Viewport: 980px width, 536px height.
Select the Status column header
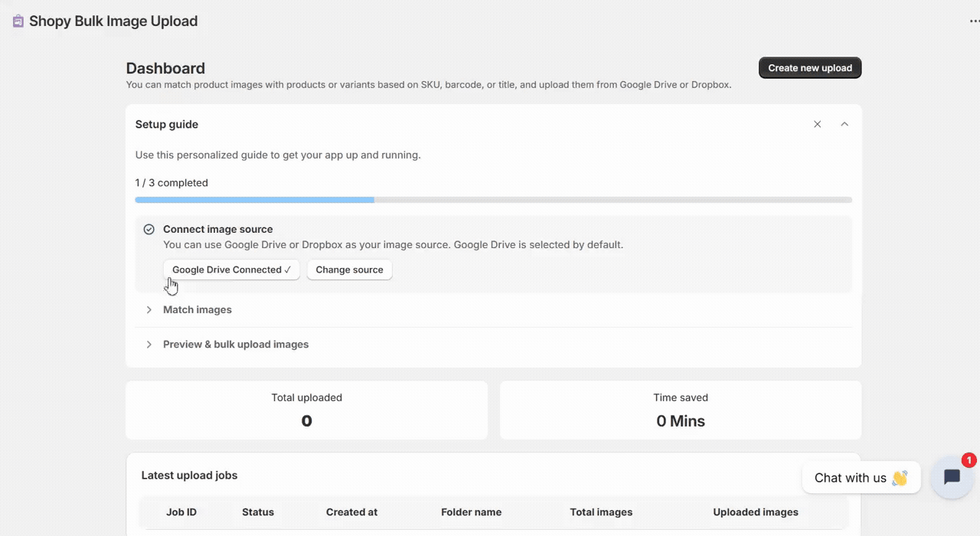pos(258,512)
